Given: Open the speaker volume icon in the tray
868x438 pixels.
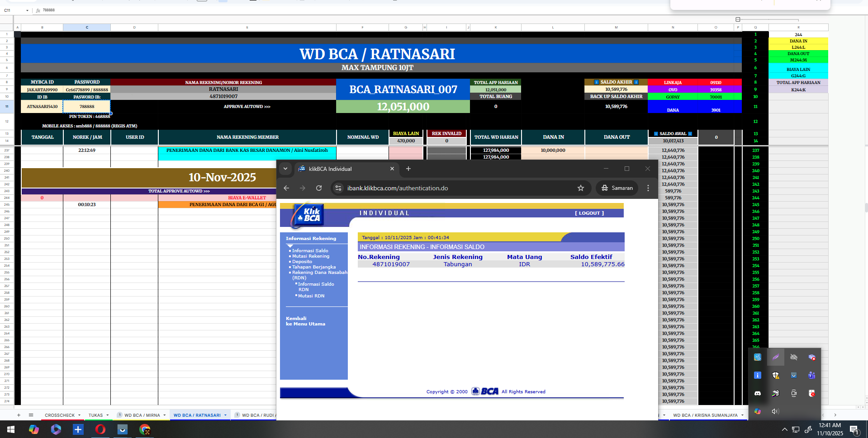Looking at the screenshot, I should pos(776,411).
